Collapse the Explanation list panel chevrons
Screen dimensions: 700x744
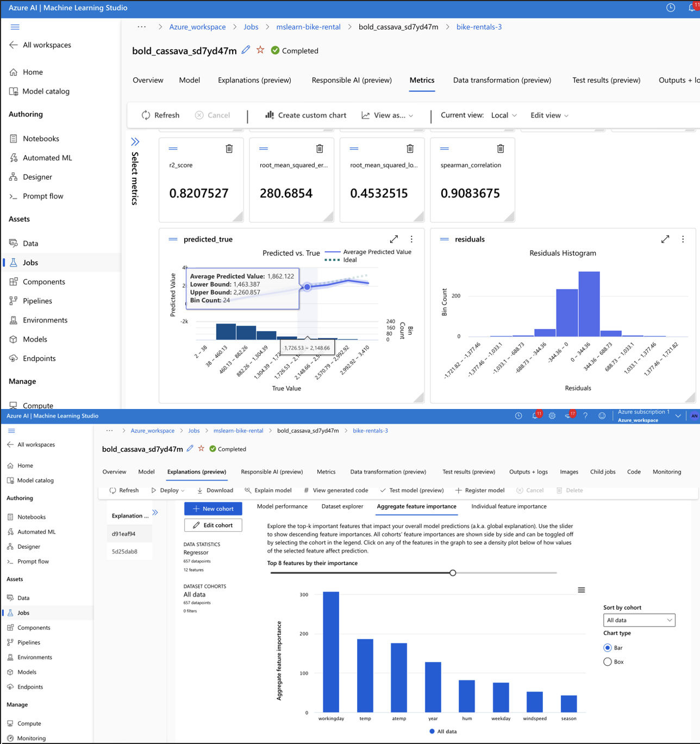155,512
